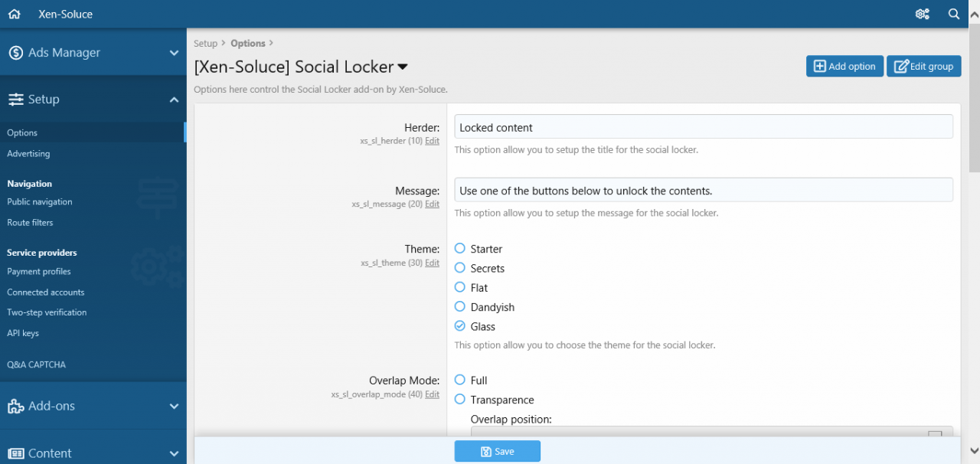Select Full overlap mode
Viewport: 980px width, 464px height.
click(460, 381)
